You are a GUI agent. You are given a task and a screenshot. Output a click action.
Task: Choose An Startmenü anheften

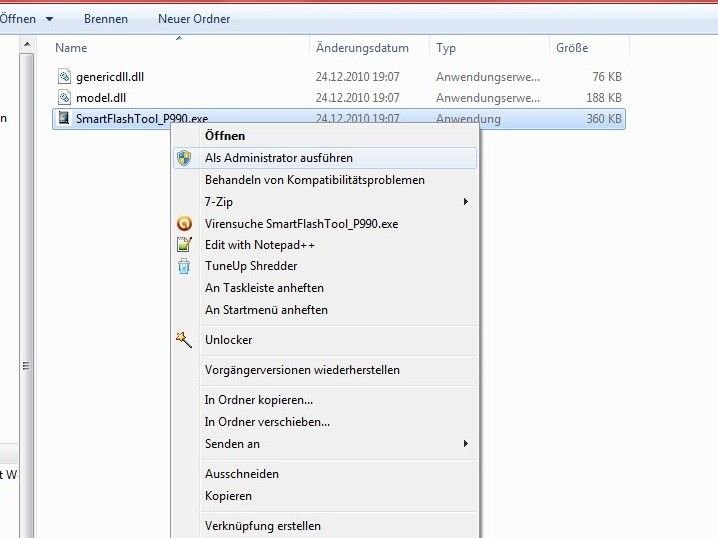[x=325, y=310]
